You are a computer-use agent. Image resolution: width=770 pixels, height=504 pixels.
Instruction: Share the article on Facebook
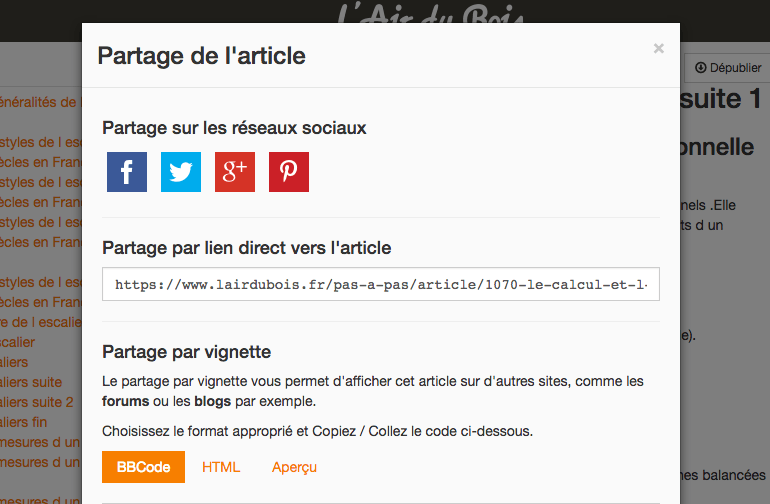[127, 172]
